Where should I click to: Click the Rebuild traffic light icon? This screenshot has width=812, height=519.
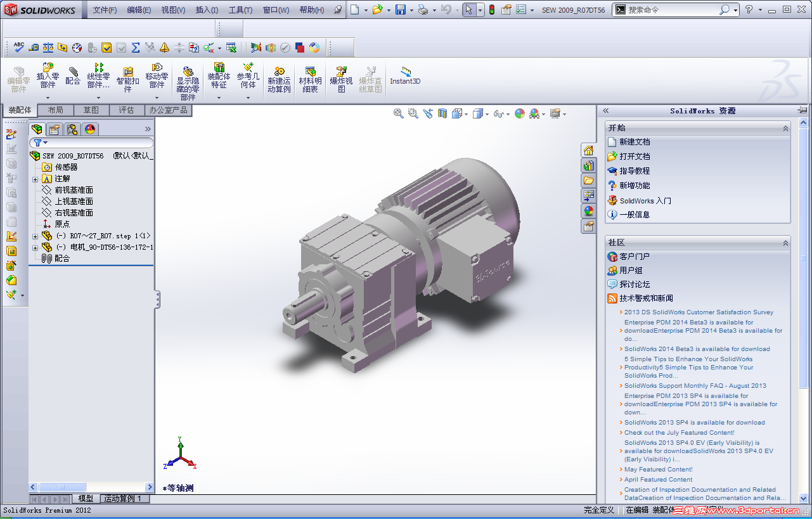491,10
